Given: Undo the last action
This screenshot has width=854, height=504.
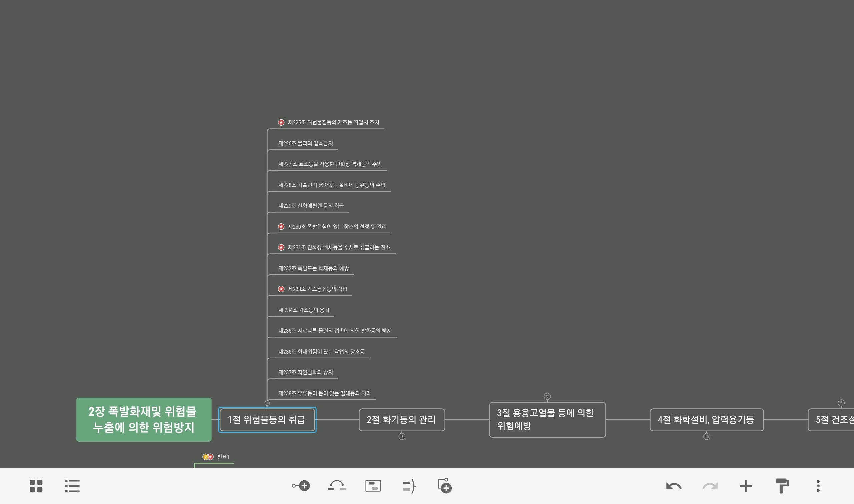Looking at the screenshot, I should 674,486.
